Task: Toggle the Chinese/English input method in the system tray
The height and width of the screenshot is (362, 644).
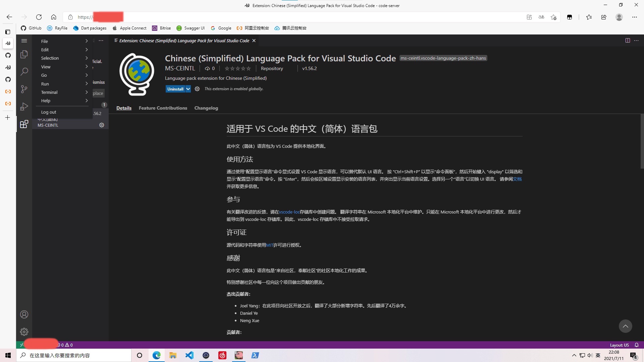Action: (598, 356)
